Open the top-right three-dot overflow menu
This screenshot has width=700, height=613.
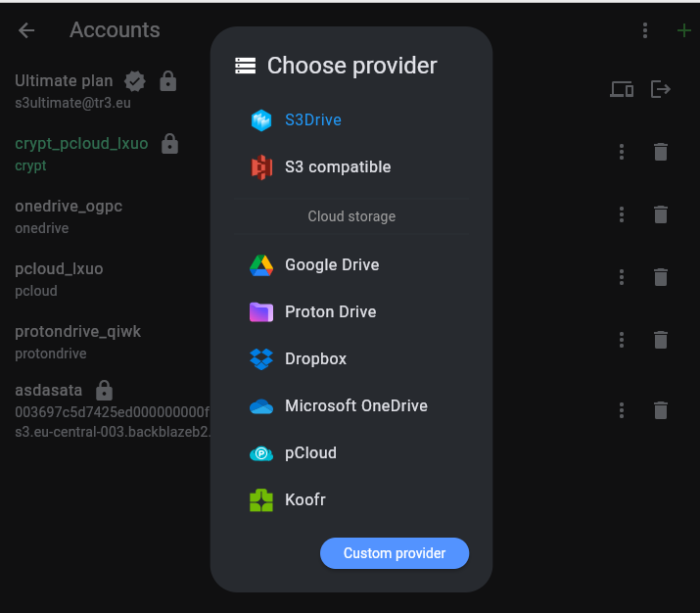645,30
